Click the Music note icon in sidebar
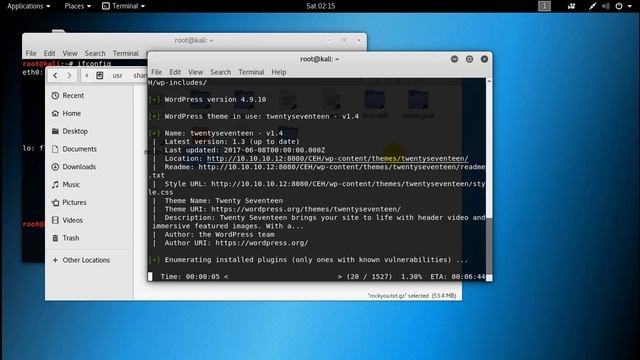Image resolution: width=640 pixels, height=360 pixels. 55,184
